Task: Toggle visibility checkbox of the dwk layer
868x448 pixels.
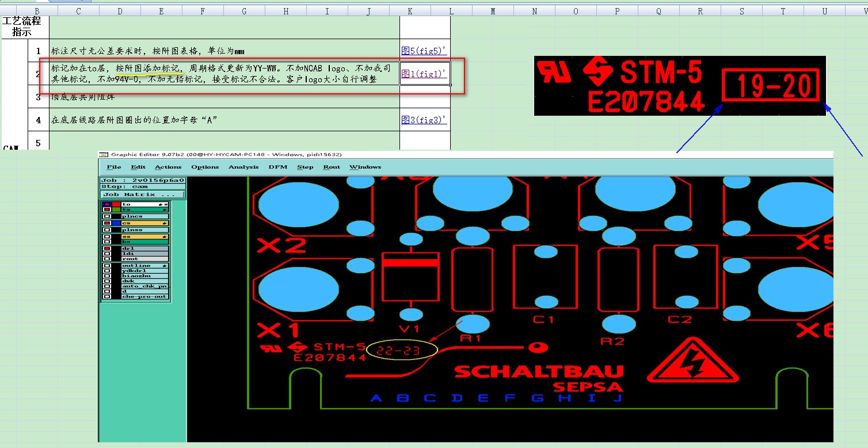Action: pyautogui.click(x=107, y=281)
